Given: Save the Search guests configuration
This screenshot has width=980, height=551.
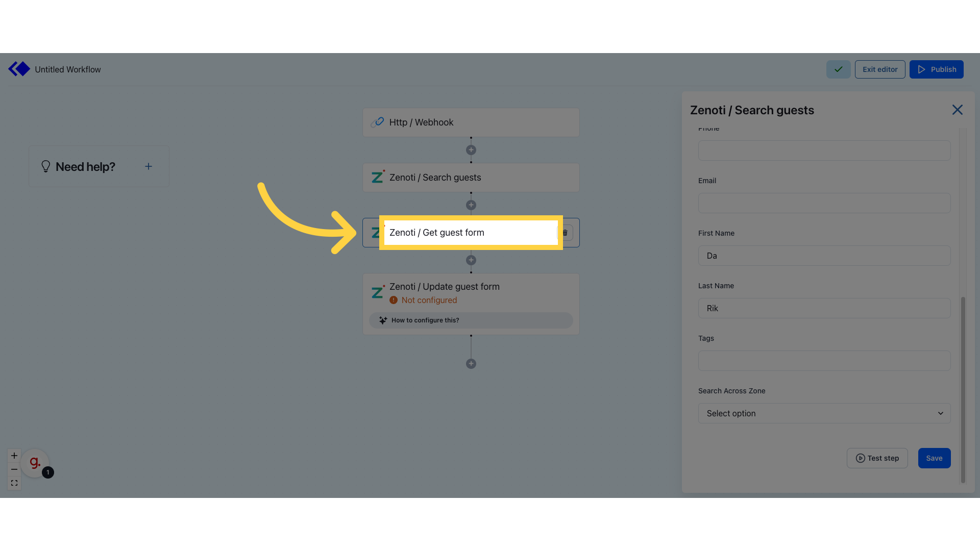Looking at the screenshot, I should click(x=934, y=458).
